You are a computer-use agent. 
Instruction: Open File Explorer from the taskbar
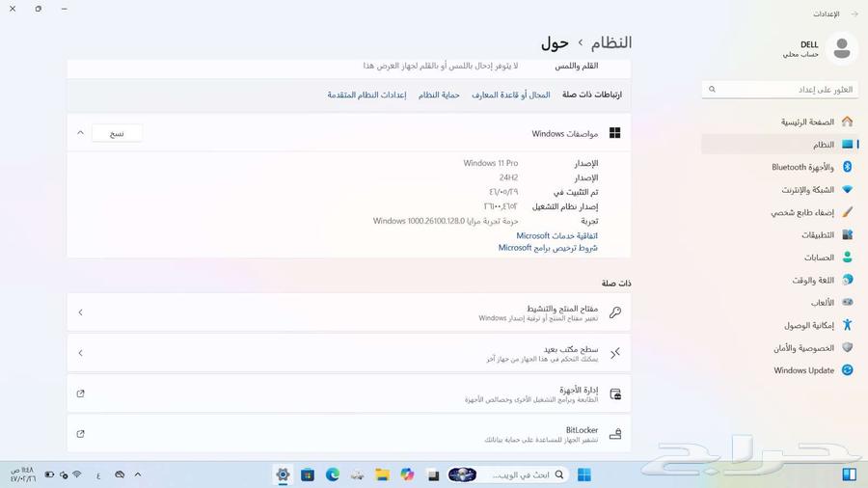[x=382, y=474]
